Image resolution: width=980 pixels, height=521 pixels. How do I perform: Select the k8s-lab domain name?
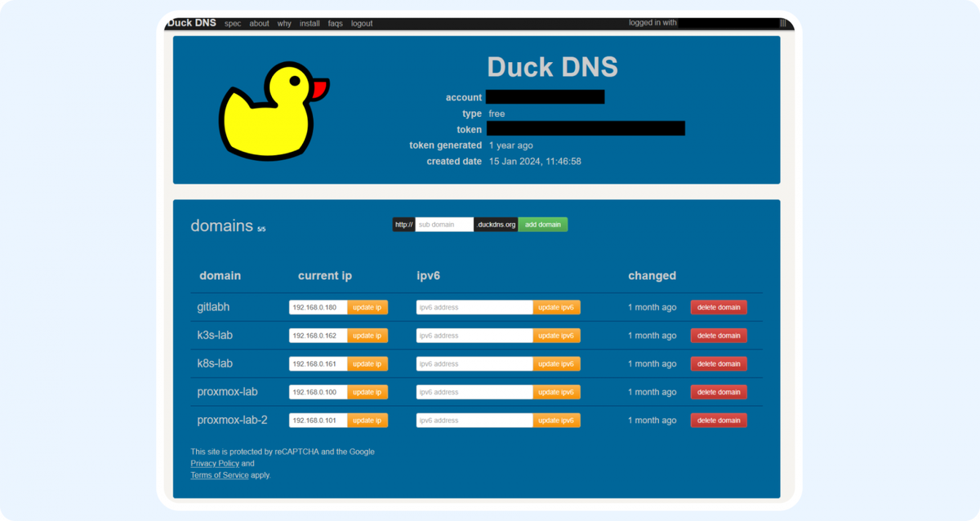[x=216, y=363]
